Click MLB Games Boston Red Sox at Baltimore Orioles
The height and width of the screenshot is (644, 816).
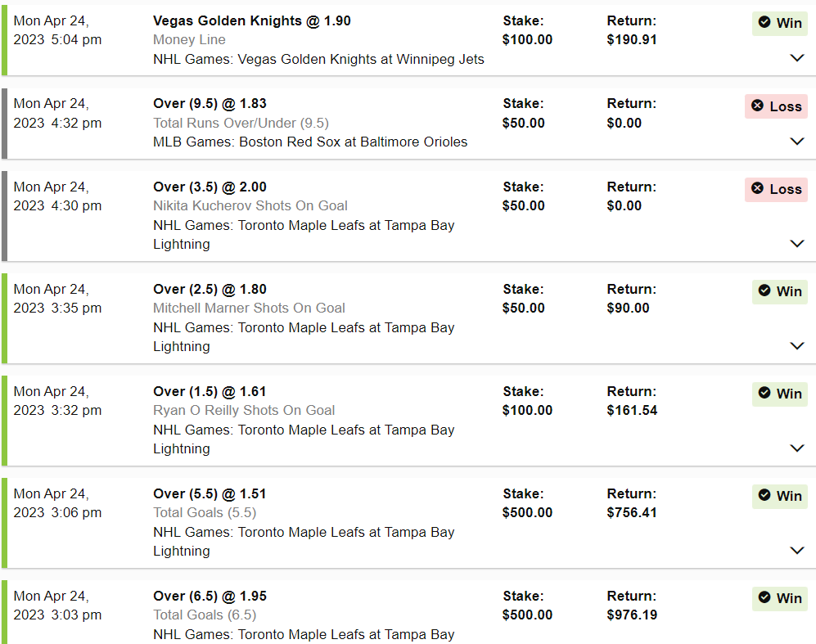click(x=310, y=142)
